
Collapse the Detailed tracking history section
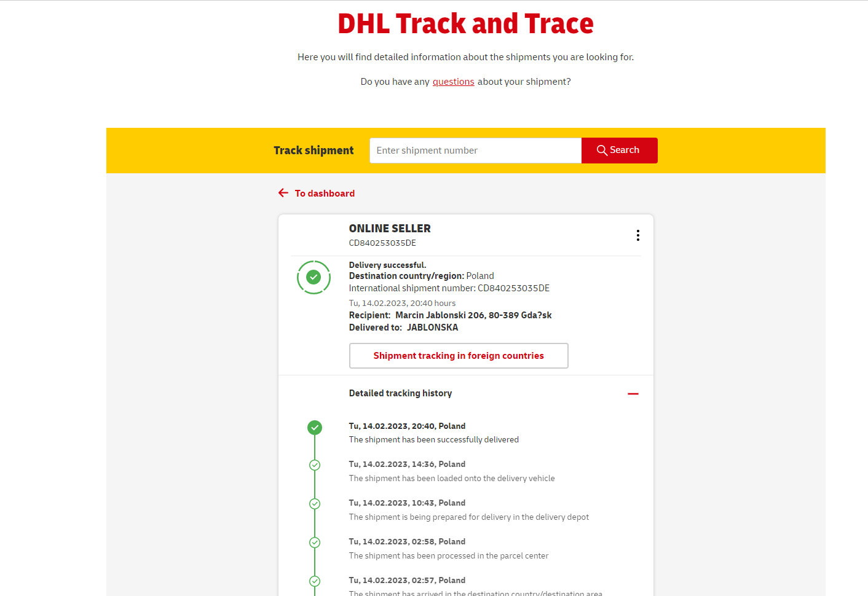click(633, 394)
